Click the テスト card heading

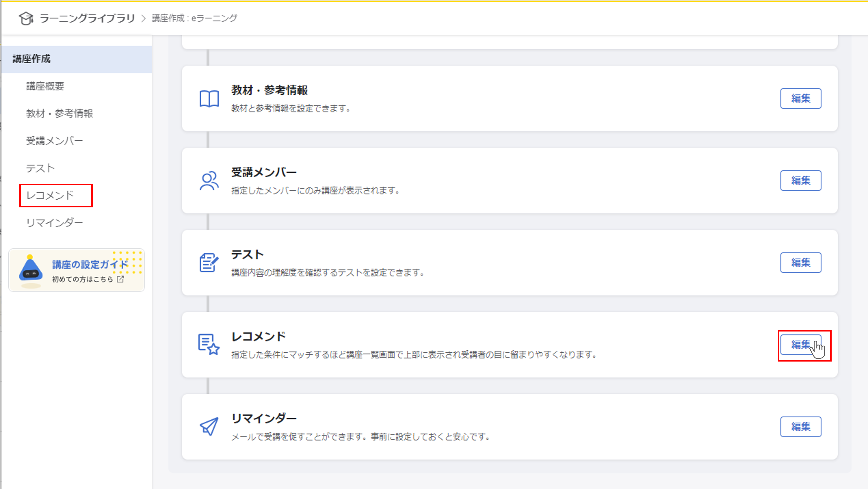pos(247,255)
